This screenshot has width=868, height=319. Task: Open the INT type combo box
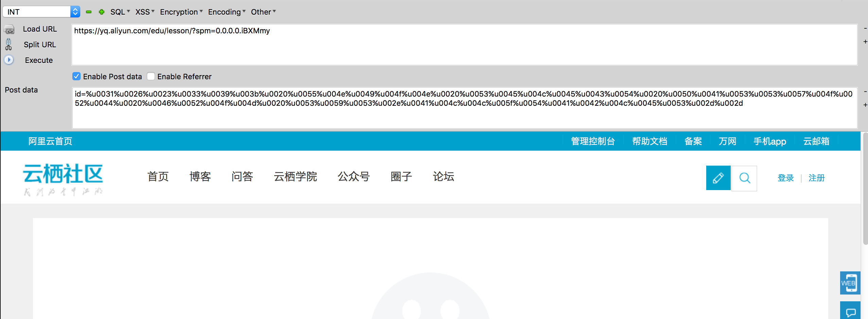click(41, 12)
